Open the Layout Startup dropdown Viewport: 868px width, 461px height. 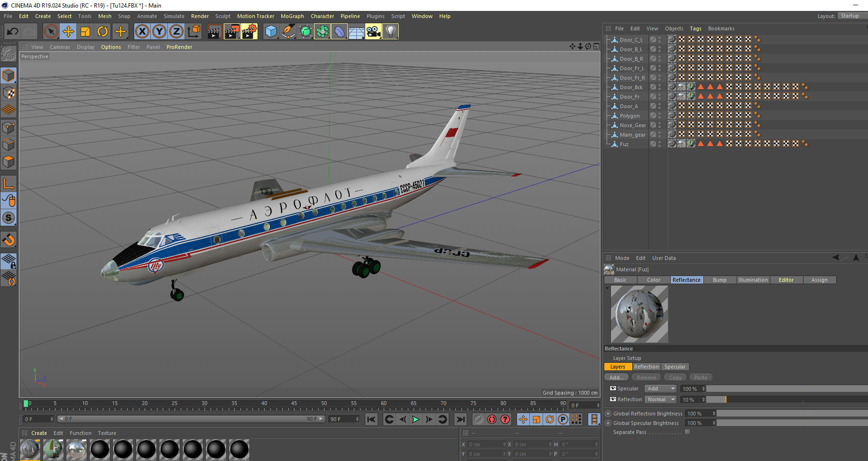pos(852,16)
